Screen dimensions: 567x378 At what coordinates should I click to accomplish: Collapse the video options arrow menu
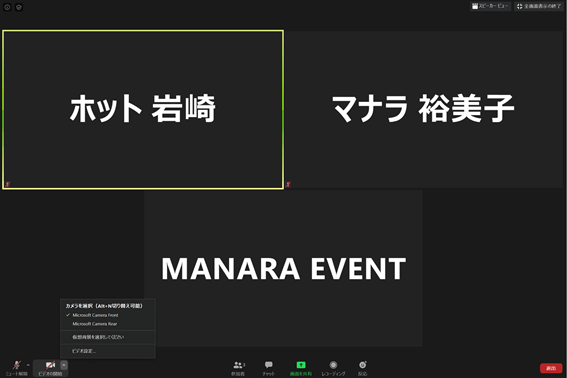click(x=64, y=365)
